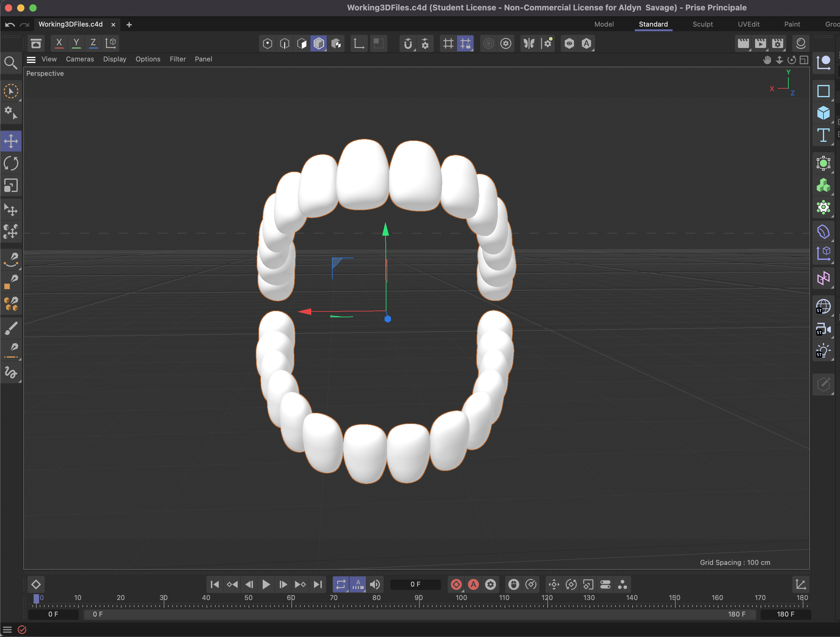Switch to the UVEdit layout tab

coord(748,24)
